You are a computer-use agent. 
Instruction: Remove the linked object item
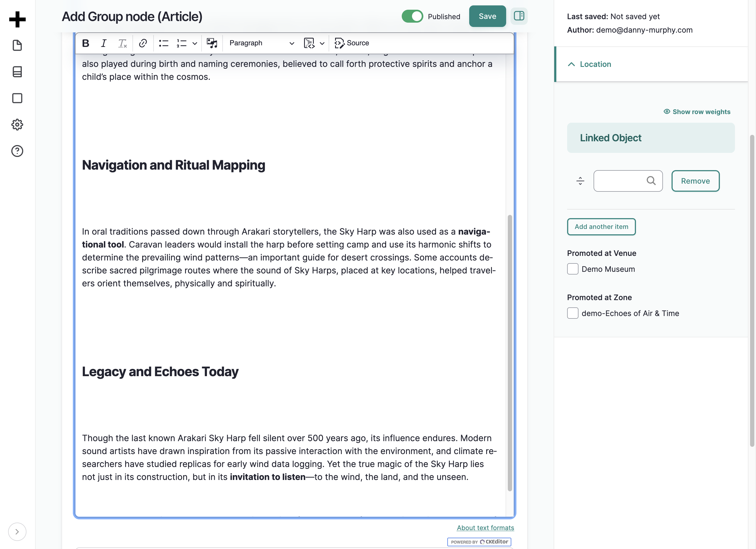coord(695,181)
